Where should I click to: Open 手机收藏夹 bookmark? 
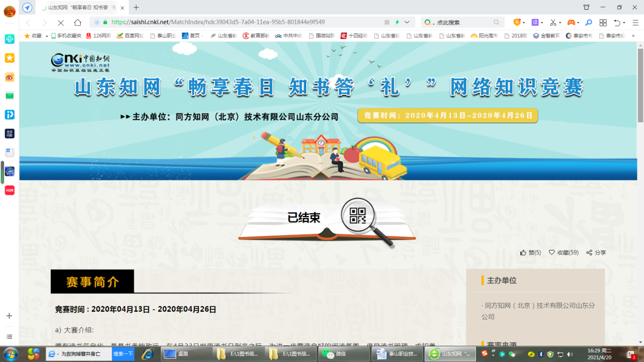66,36
